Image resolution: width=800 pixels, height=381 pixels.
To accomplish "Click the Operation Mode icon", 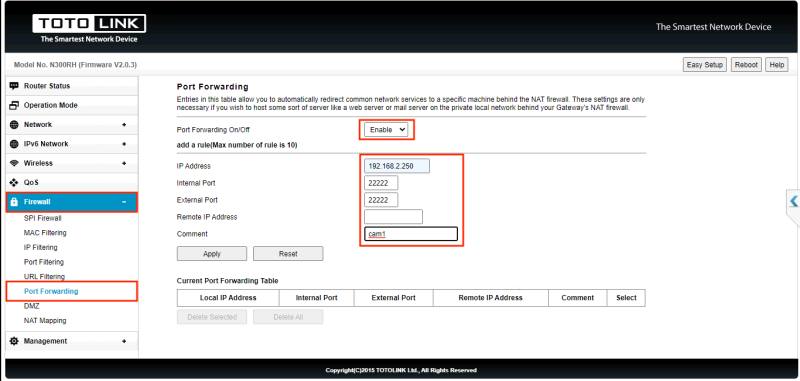I will click(14, 105).
